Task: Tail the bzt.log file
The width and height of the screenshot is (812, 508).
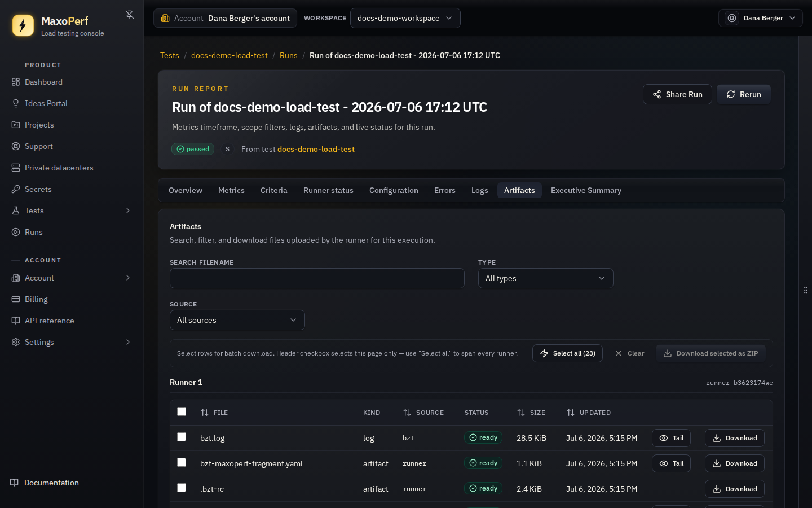Action: click(x=671, y=438)
